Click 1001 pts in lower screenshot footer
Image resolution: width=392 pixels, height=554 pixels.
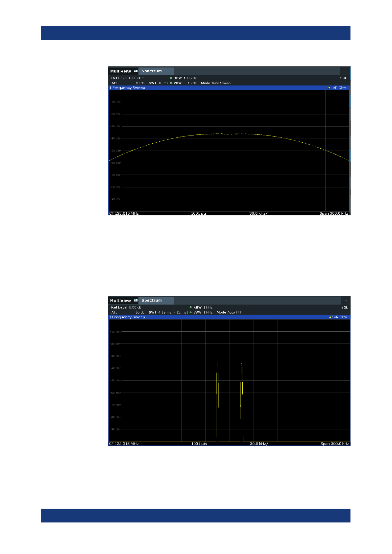(x=199, y=444)
